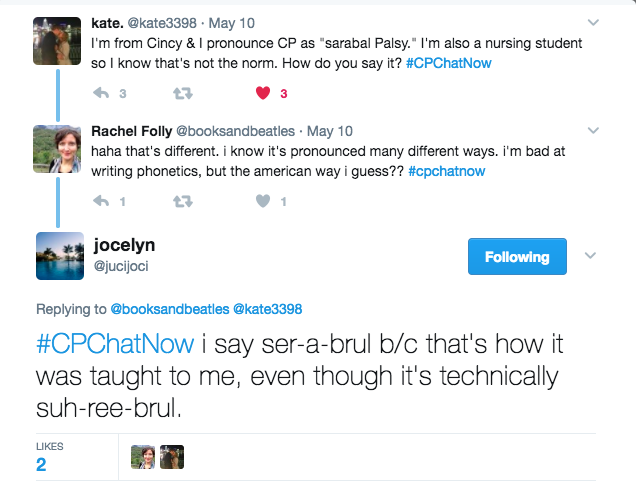
Task: View first liker's avatar thumbnail
Action: point(143,457)
